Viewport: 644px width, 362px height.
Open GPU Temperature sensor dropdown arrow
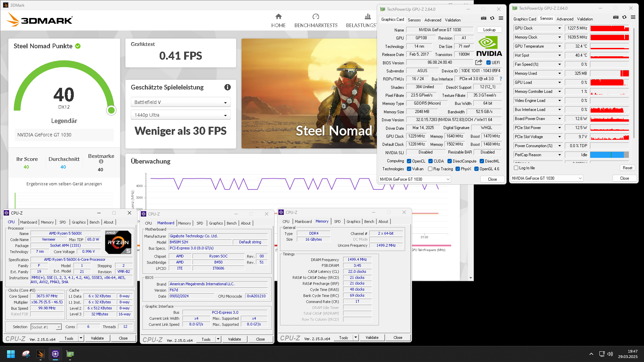559,46
